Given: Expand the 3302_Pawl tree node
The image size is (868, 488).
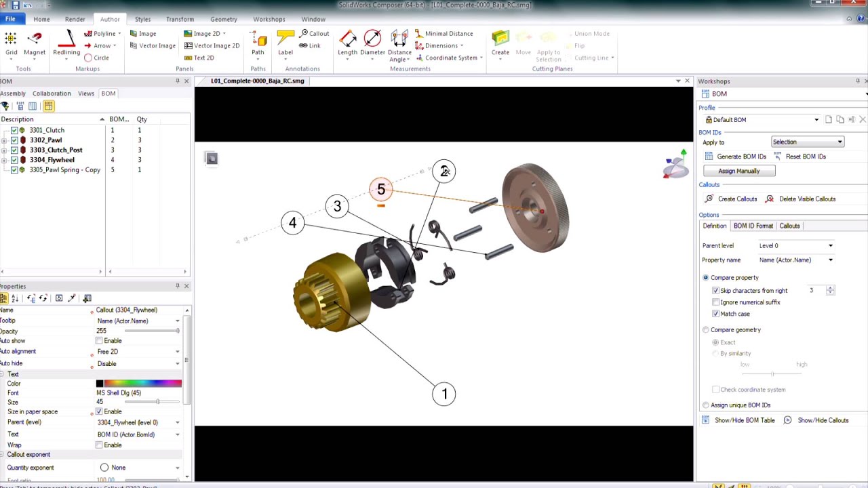Looking at the screenshot, I should 4,140.
